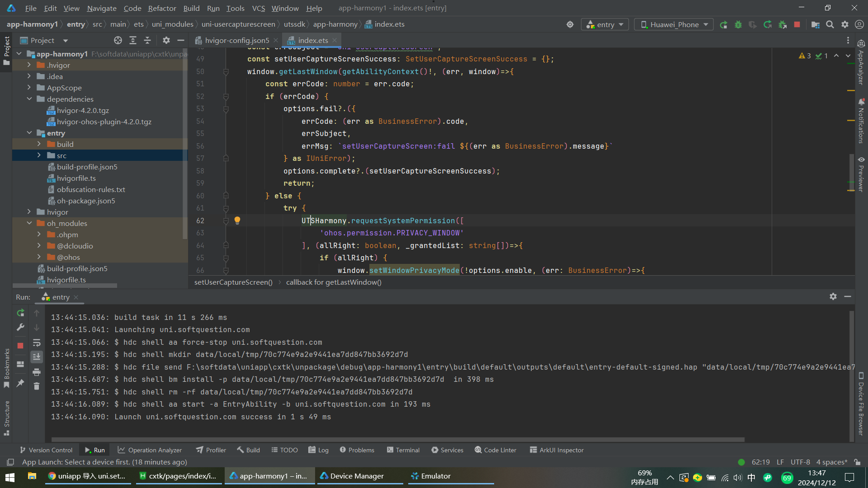
Task: Open editor tab options three-dot menu
Action: coord(848,40)
